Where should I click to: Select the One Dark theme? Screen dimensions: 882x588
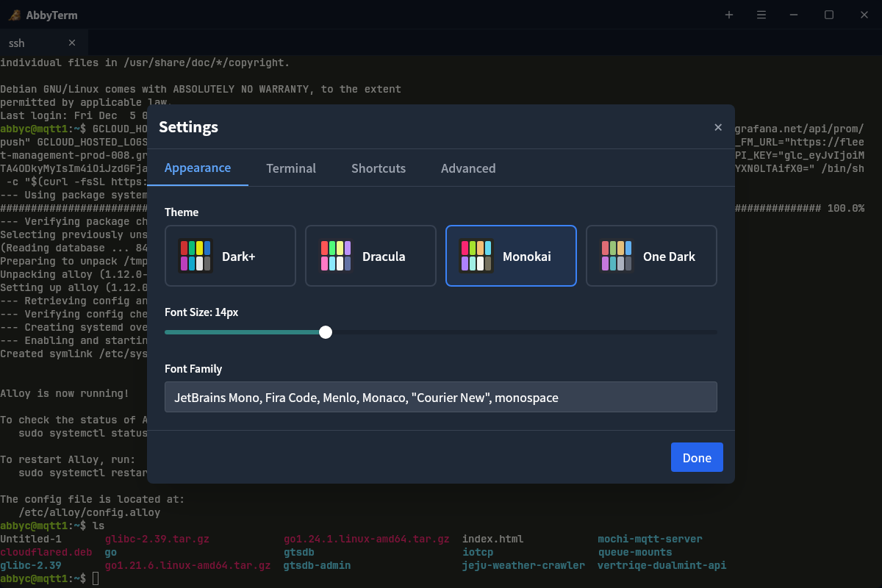point(651,256)
